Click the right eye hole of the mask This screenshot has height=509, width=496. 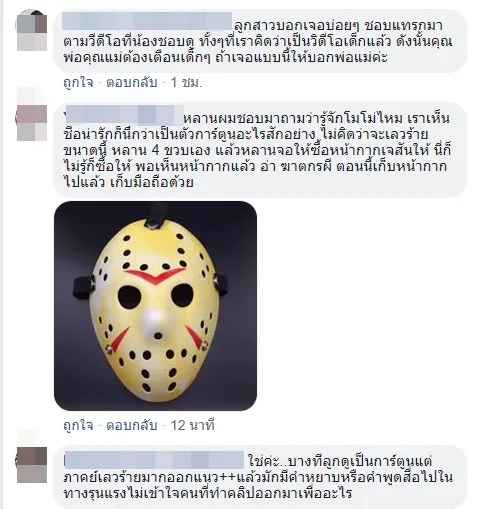[182, 295]
